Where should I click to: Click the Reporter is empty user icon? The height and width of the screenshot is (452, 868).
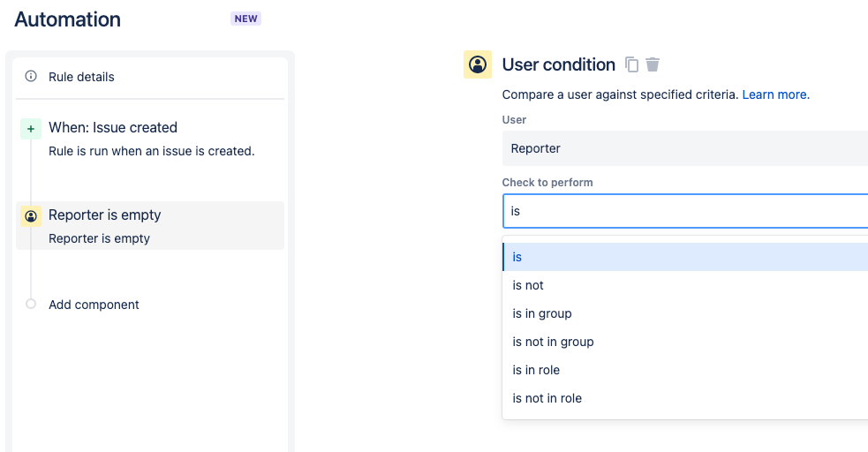[31, 216]
